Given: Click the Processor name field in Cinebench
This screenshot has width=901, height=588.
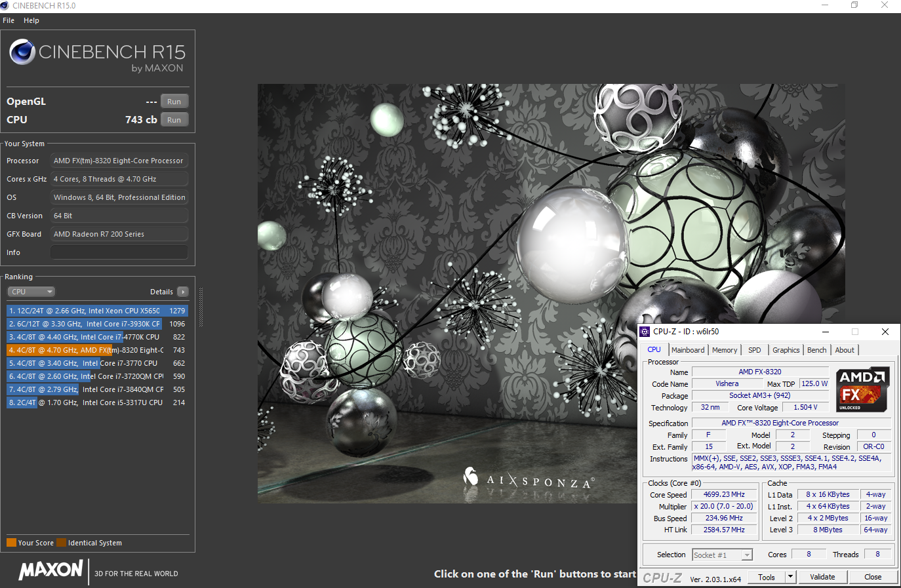Looking at the screenshot, I should (119, 161).
